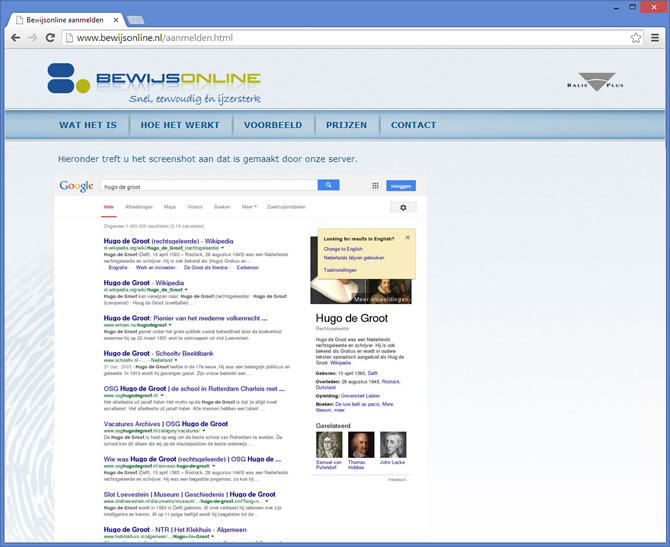Select the Maps search tab

tap(170, 207)
